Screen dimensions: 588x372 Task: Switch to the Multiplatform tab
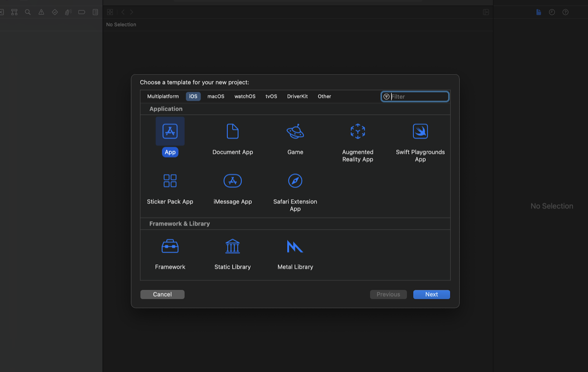163,96
